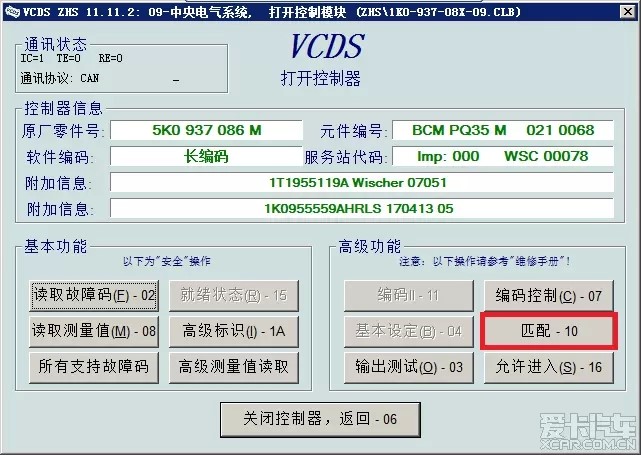641x455 pixels.
Task: Open 读取测量值(M) - 08 measuring values
Action: coord(95,331)
